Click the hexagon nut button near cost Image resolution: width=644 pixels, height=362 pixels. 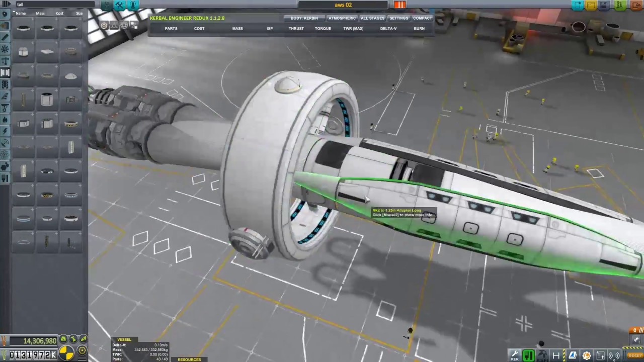[82, 350]
